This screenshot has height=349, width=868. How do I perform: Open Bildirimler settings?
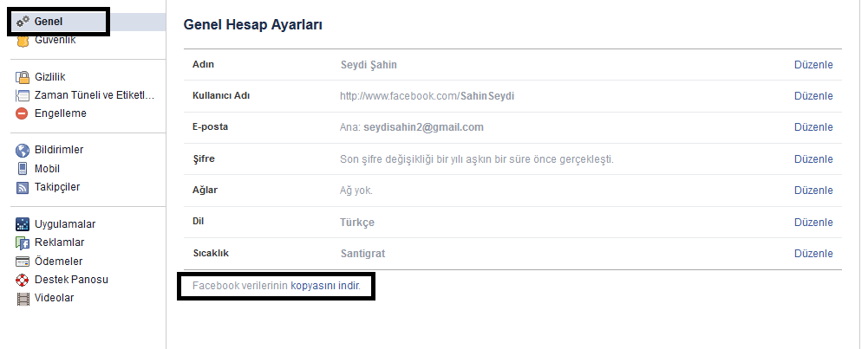click(x=59, y=150)
